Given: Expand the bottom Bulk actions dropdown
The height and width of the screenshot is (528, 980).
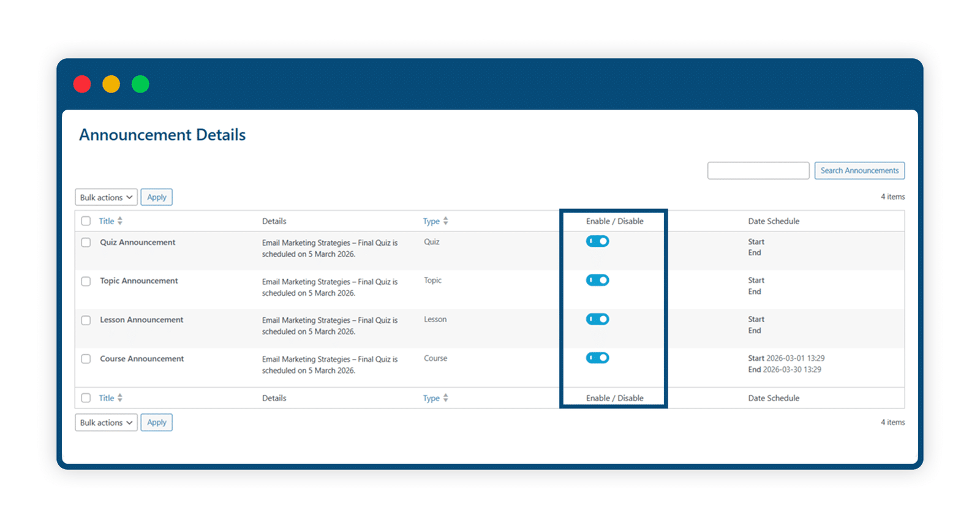Looking at the screenshot, I should 106,423.
